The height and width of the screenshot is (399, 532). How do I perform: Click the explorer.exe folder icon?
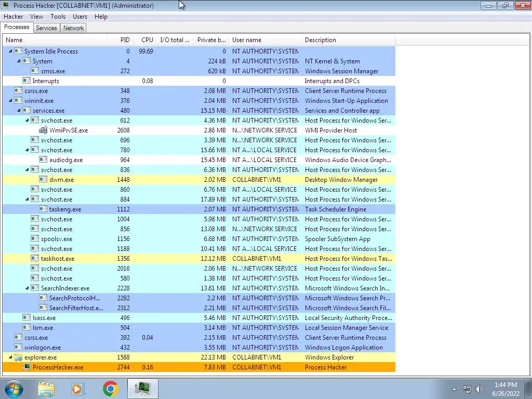pyautogui.click(x=18, y=357)
